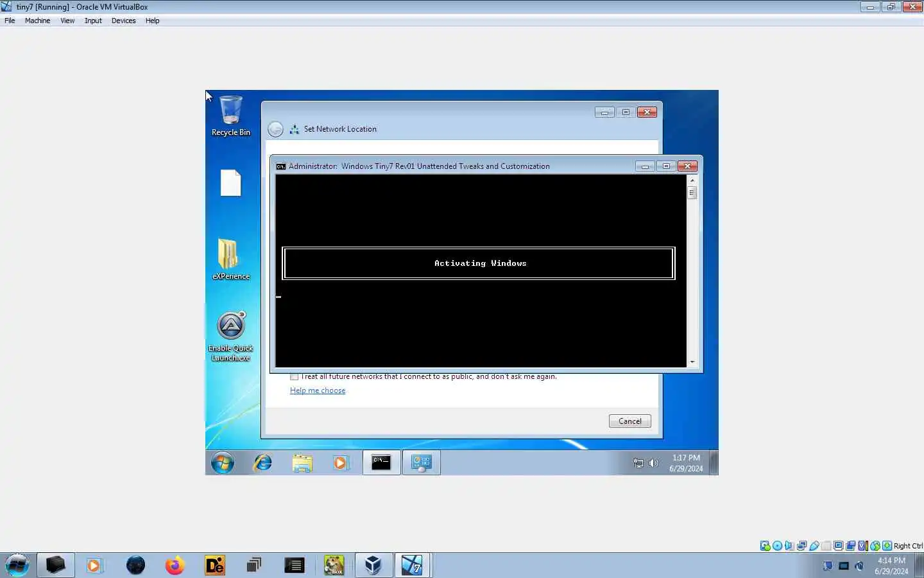The image size is (924, 578).
Task: Tick the treat all future networks as public checkbox
Action: pos(294,377)
